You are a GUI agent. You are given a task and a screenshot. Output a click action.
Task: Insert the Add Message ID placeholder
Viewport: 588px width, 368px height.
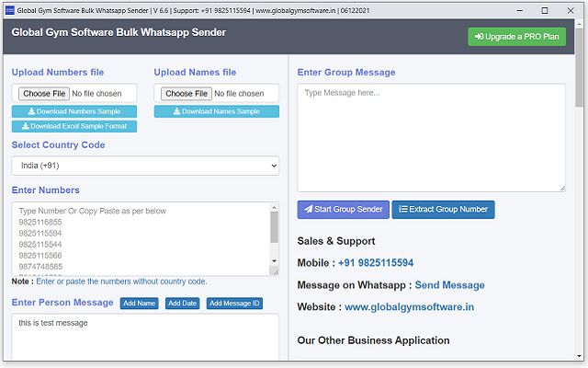[x=235, y=304]
